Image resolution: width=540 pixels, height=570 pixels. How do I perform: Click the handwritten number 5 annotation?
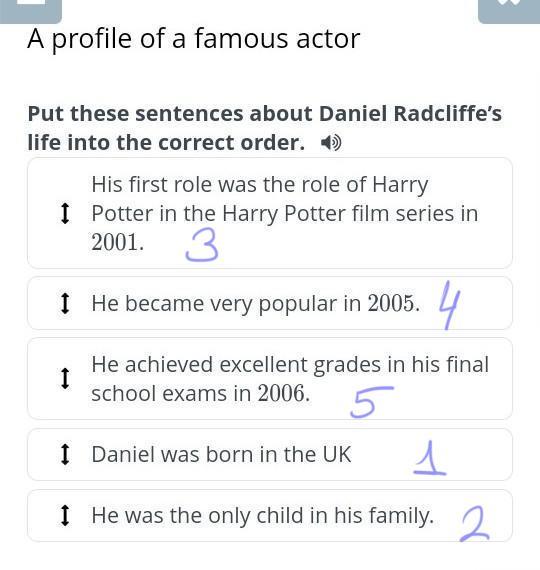click(371, 402)
